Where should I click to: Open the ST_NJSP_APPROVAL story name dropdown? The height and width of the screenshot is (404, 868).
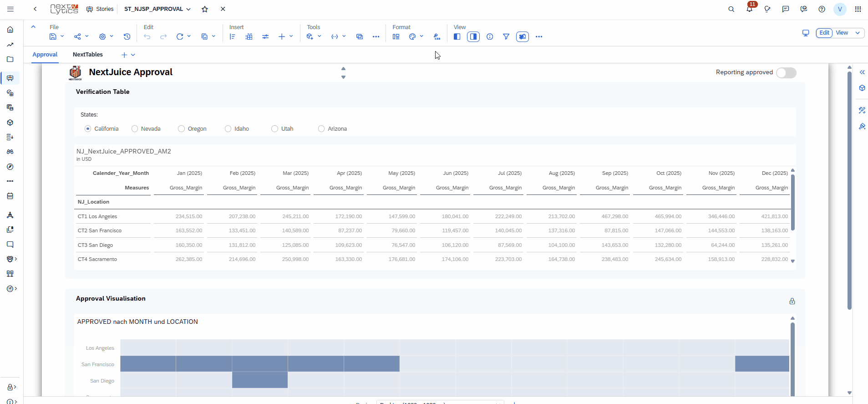(188, 9)
